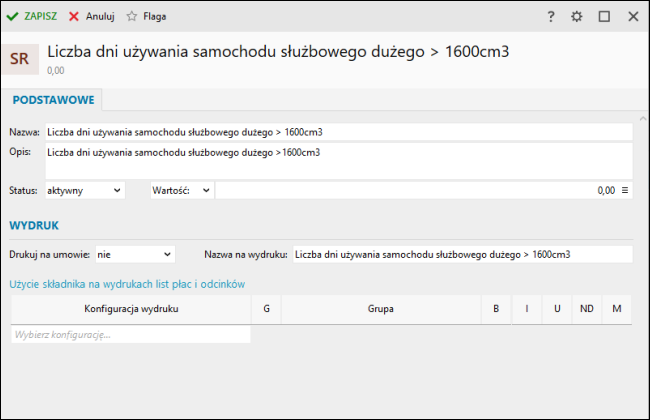Click the scroll-up arrow on the right edge

[643, 119]
